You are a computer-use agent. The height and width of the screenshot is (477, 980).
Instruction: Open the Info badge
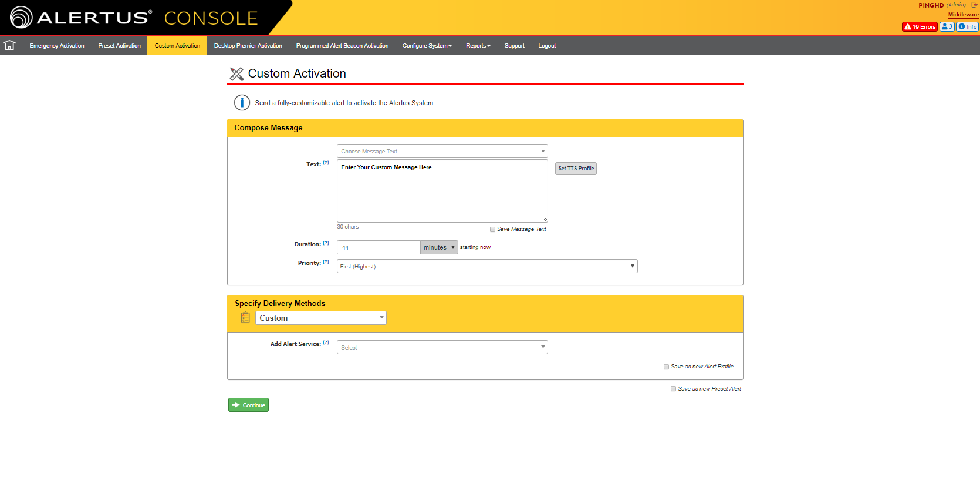(968, 26)
